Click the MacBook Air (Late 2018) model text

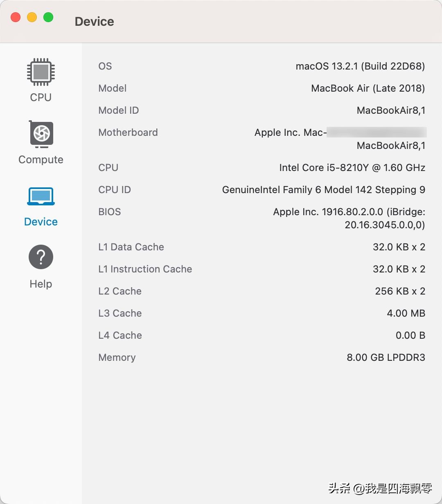click(368, 88)
